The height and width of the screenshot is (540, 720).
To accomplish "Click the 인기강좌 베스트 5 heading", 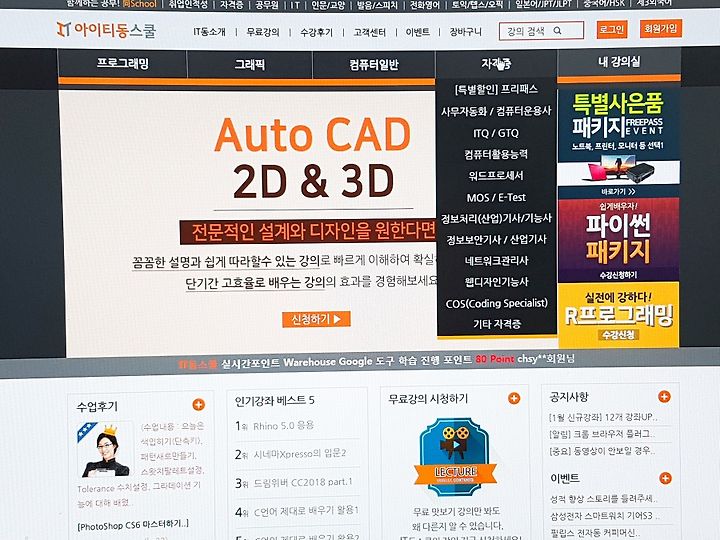I will point(275,400).
